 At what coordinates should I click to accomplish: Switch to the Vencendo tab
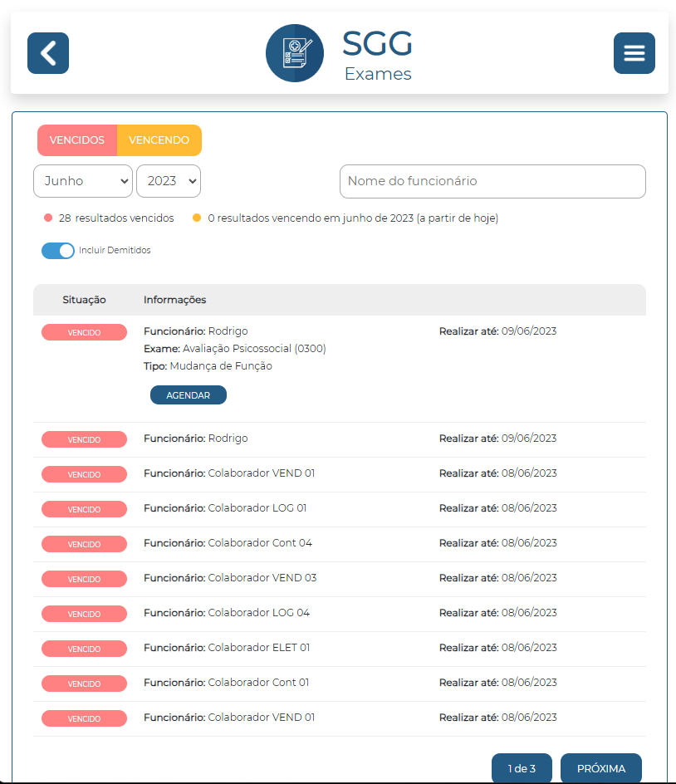click(159, 140)
